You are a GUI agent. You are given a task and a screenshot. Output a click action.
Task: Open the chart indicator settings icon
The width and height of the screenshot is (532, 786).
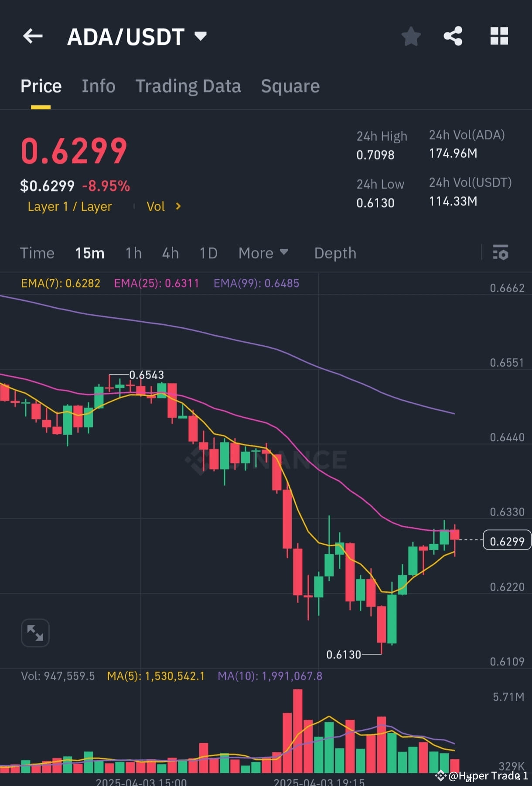501,253
